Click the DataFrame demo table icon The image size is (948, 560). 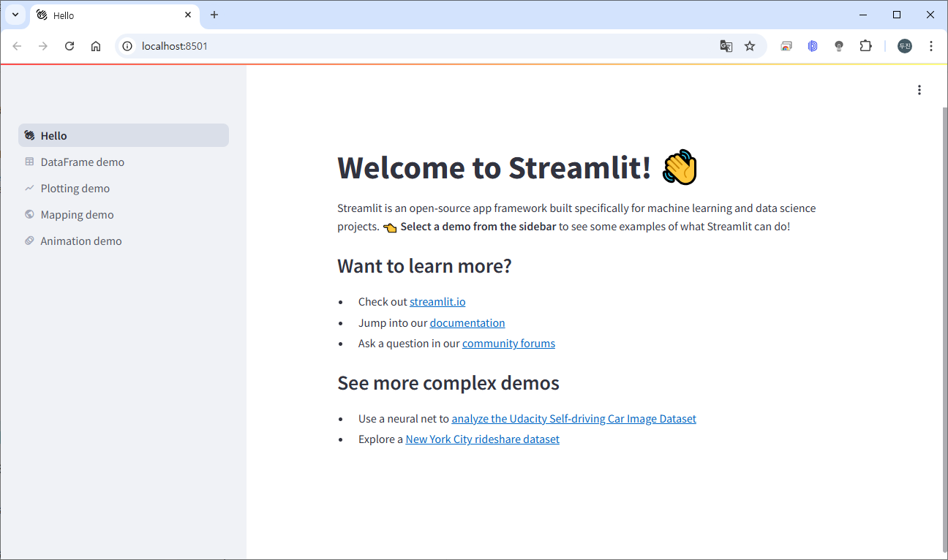click(x=29, y=162)
